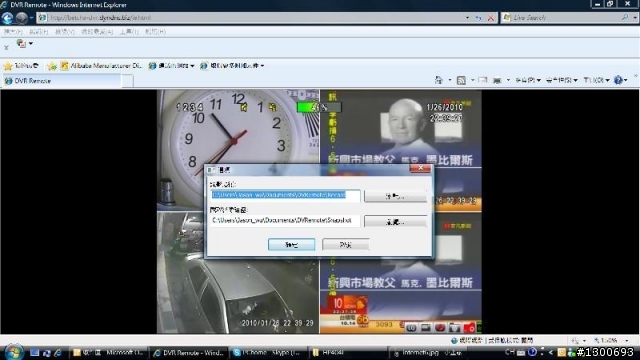Open the Help menu in menu bar

[156, 32]
